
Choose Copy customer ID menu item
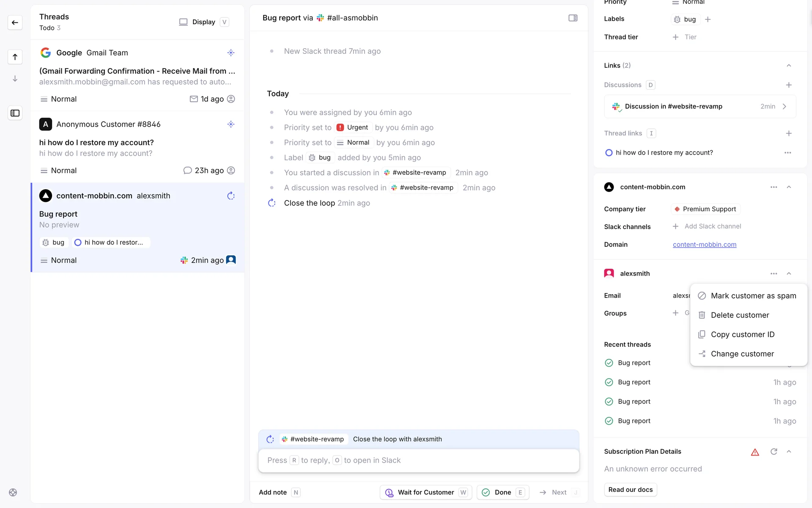(x=742, y=334)
